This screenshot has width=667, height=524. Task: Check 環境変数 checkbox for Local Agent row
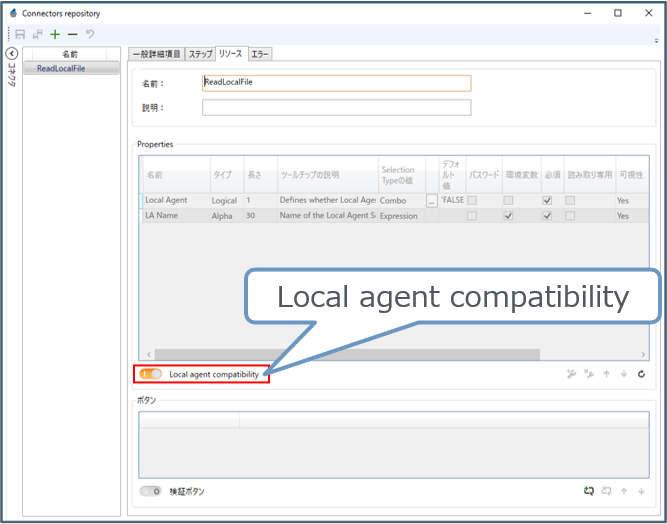click(508, 201)
